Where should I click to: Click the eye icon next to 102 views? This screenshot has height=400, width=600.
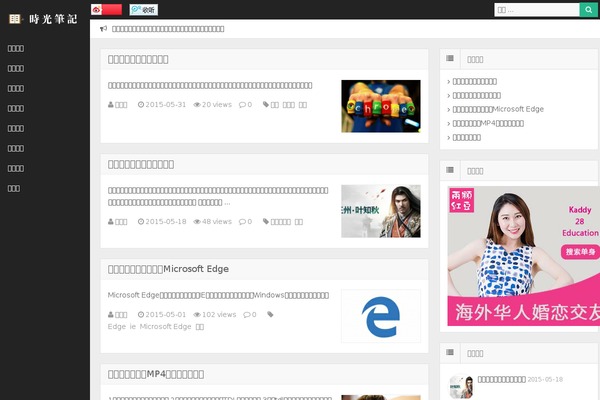click(197, 315)
